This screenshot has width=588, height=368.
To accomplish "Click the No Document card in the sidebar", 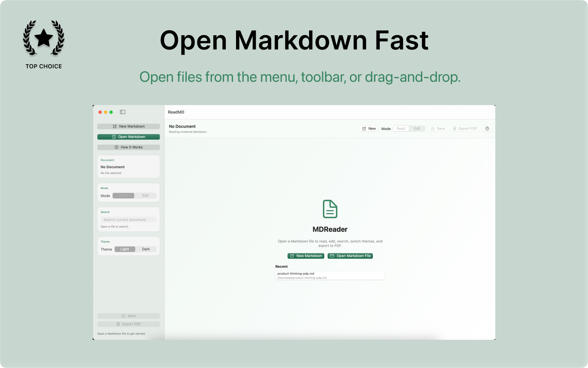I will (129, 166).
